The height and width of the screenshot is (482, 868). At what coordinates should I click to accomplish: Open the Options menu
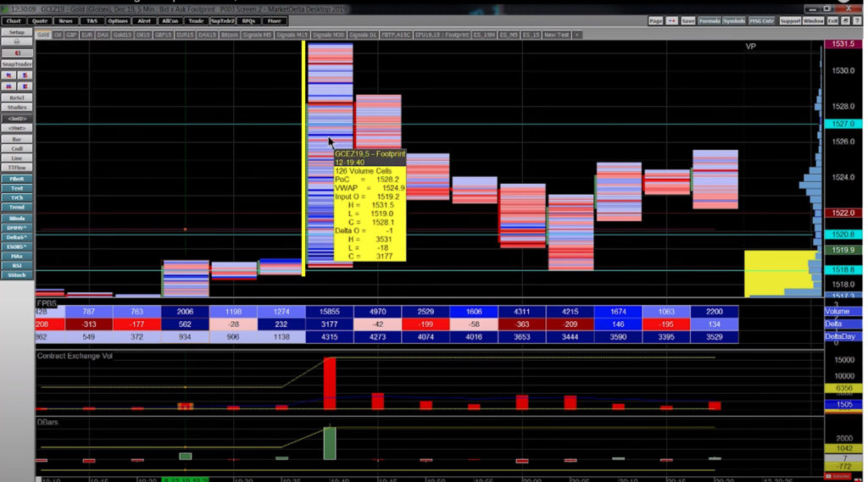point(119,20)
